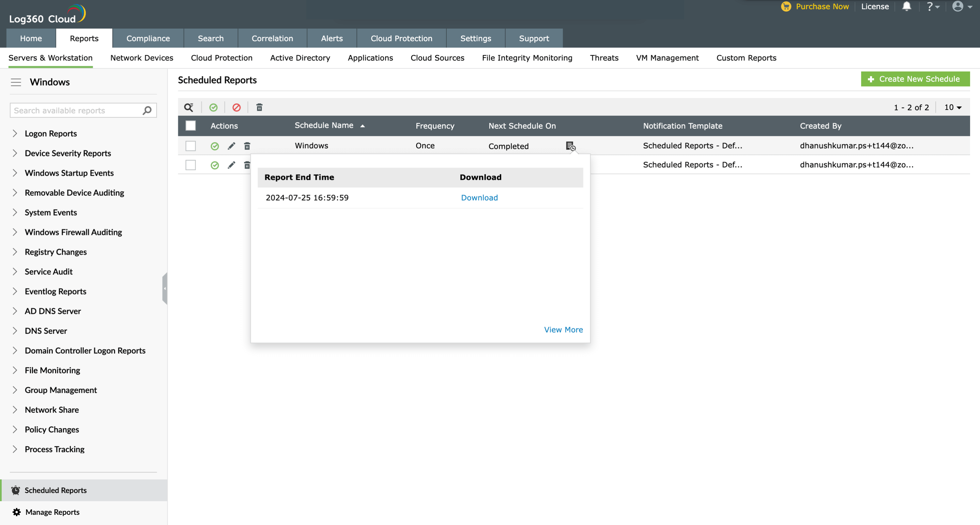This screenshot has width=980, height=525.
Task: Open the Network Devices sub-tab
Action: coord(141,58)
